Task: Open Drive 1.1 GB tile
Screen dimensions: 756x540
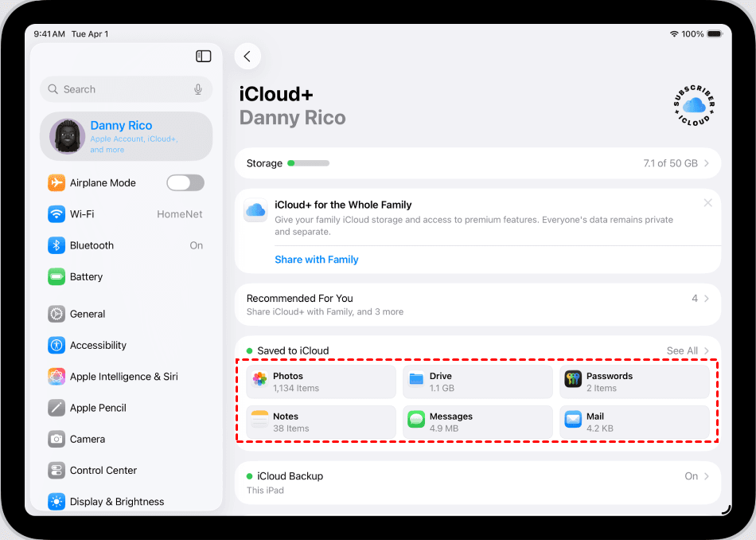Action: click(x=477, y=382)
